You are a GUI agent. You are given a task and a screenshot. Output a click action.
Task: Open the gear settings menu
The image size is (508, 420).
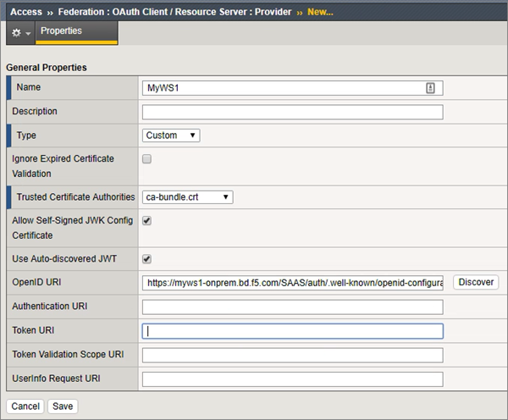(x=16, y=32)
